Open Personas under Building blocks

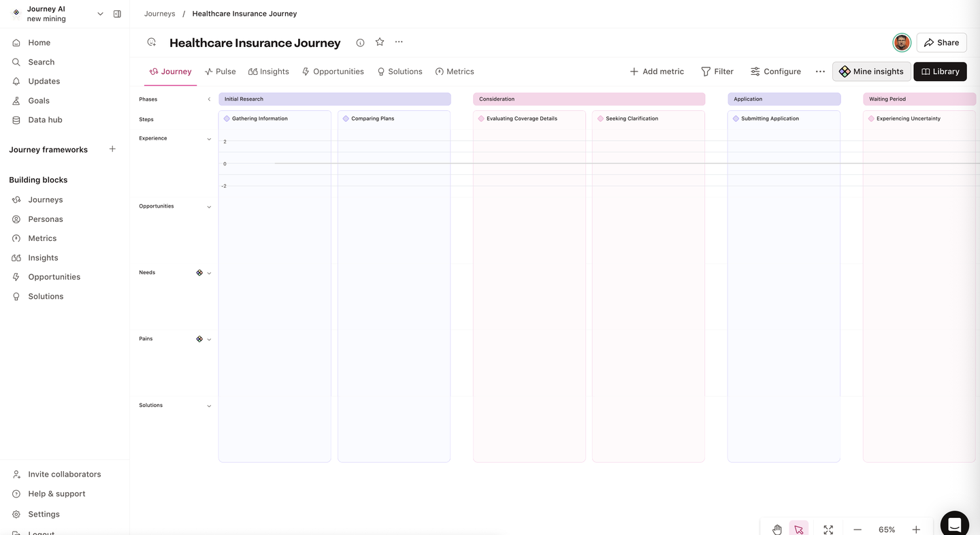[x=46, y=219]
